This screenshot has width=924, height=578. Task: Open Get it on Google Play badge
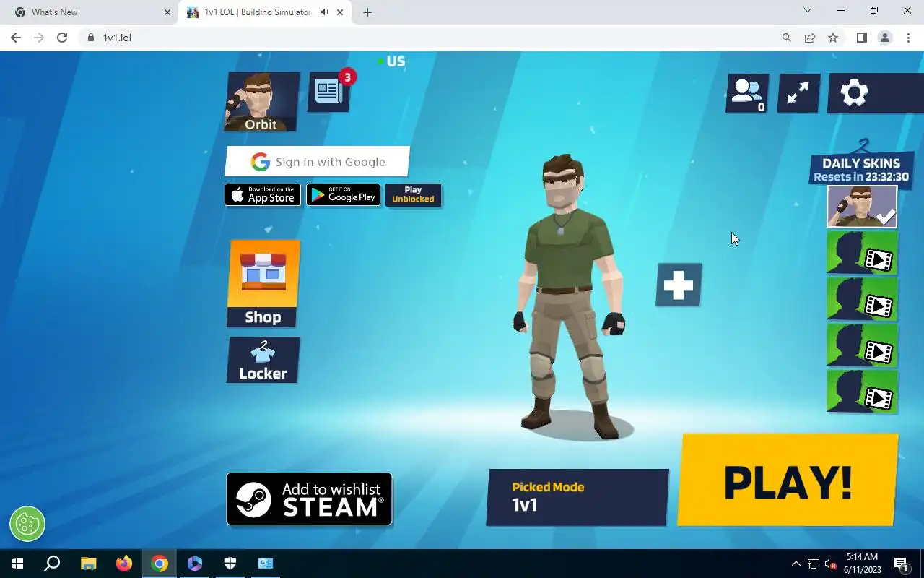point(344,195)
